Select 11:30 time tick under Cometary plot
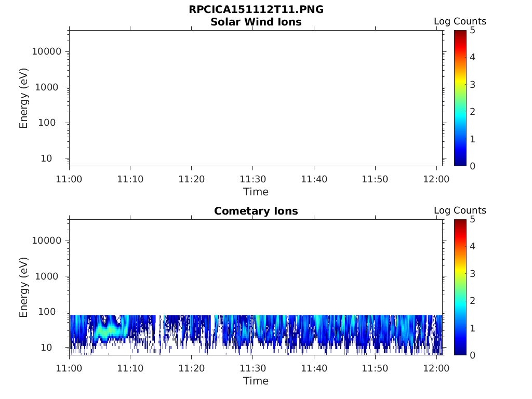The height and width of the screenshot is (399, 532). pos(253,368)
